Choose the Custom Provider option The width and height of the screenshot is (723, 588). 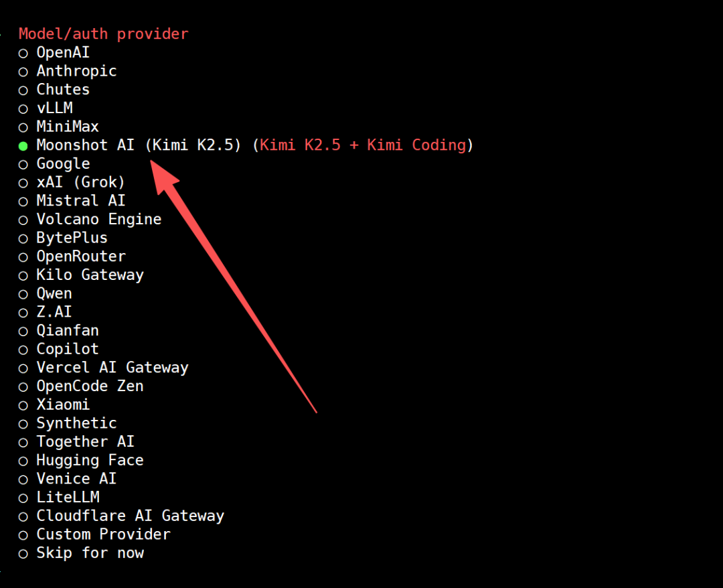click(23, 535)
